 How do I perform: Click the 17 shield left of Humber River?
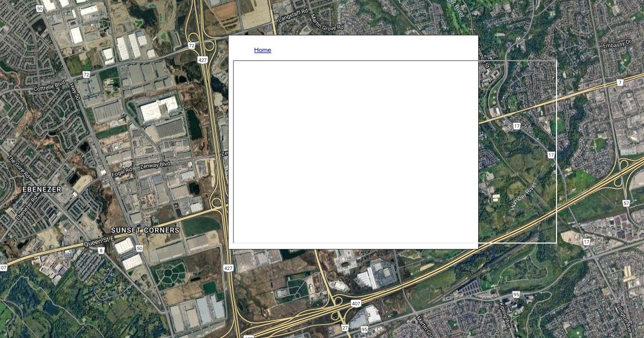[x=516, y=126]
